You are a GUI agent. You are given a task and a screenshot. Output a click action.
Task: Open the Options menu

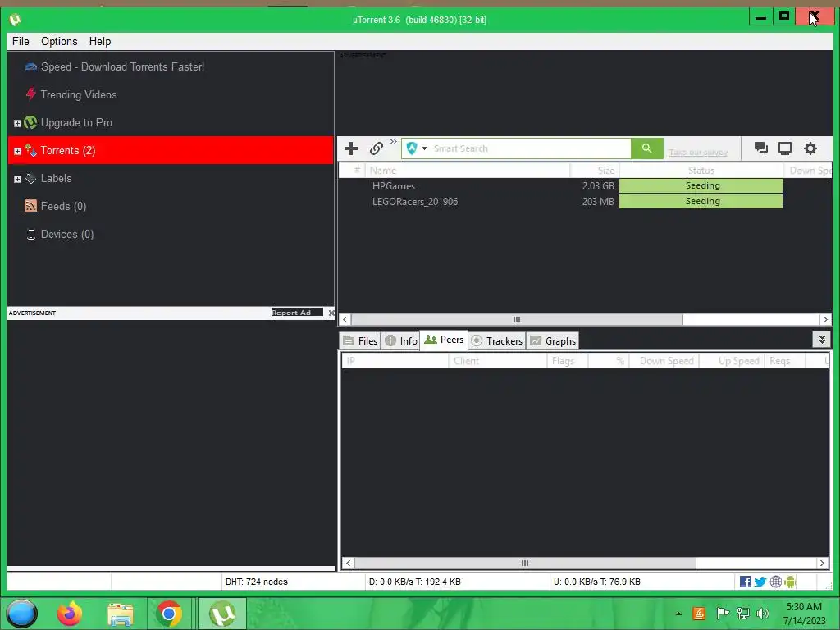click(x=59, y=41)
